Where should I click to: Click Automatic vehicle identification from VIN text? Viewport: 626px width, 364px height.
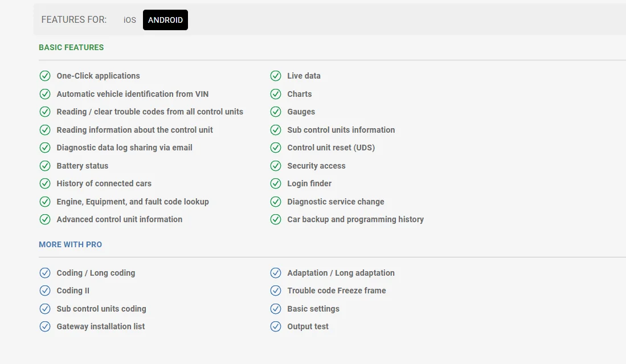(133, 94)
